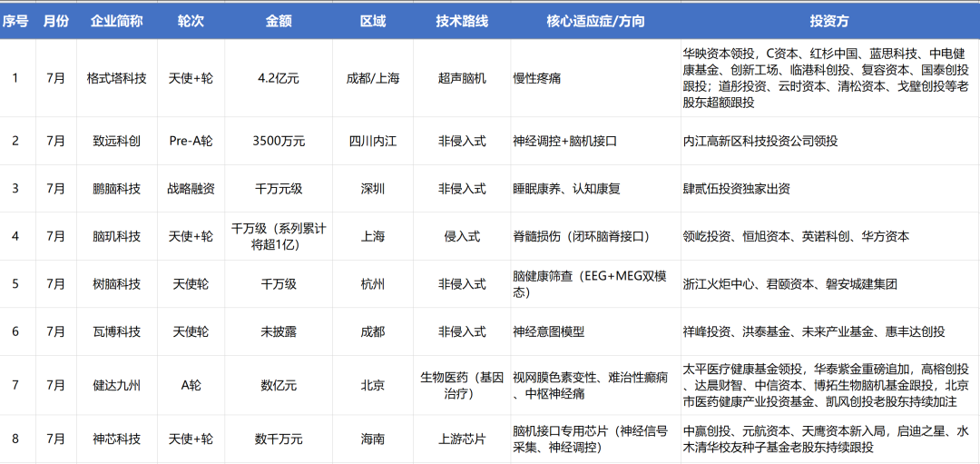Click the 脑机接口专用芯片 cell
The height and width of the screenshot is (464, 980).
(595, 439)
